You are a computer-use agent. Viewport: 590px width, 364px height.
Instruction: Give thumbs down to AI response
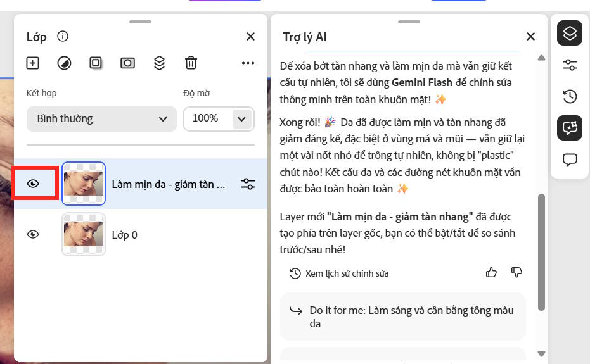pyautogui.click(x=516, y=272)
